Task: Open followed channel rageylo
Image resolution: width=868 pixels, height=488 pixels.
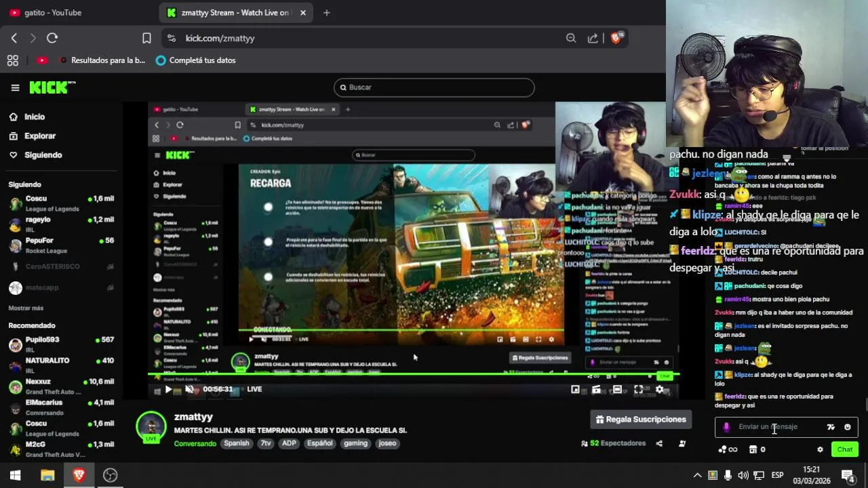Action: [x=61, y=224]
